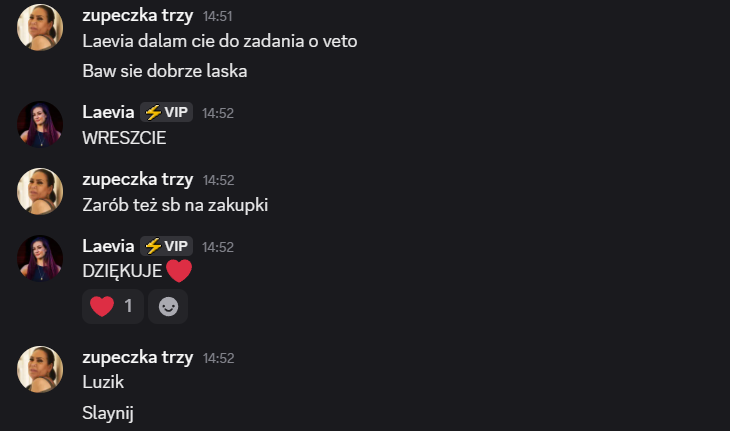This screenshot has height=431, width=730.
Task: Open zupeczka trzy's avatar on the 14:51 message
Action: pos(41,26)
